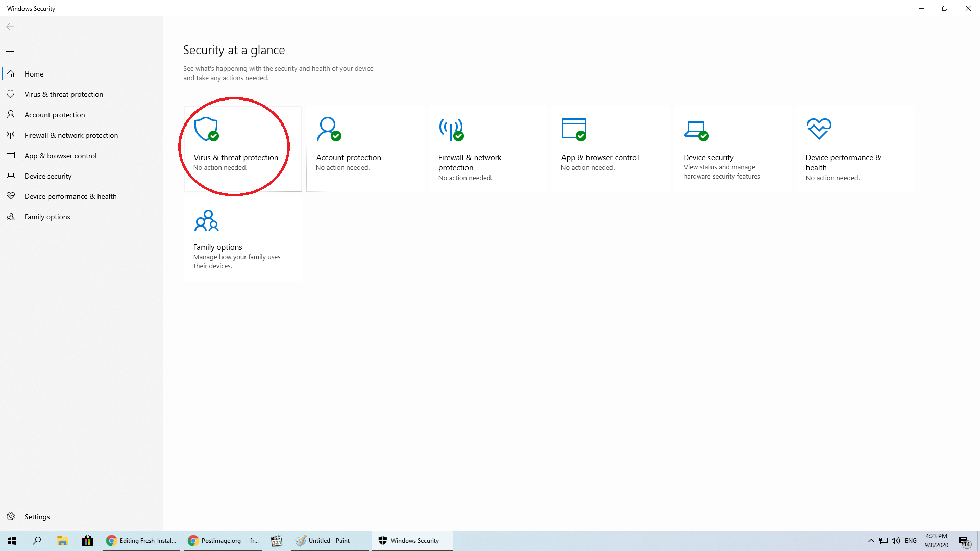Toggle the hamburger navigation menu
Viewport: 980px width, 551px height.
(10, 49)
